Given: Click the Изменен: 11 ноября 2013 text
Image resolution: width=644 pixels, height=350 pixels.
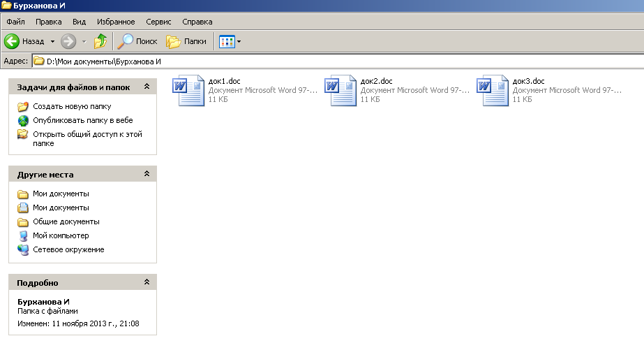Looking at the screenshot, I should (78, 323).
